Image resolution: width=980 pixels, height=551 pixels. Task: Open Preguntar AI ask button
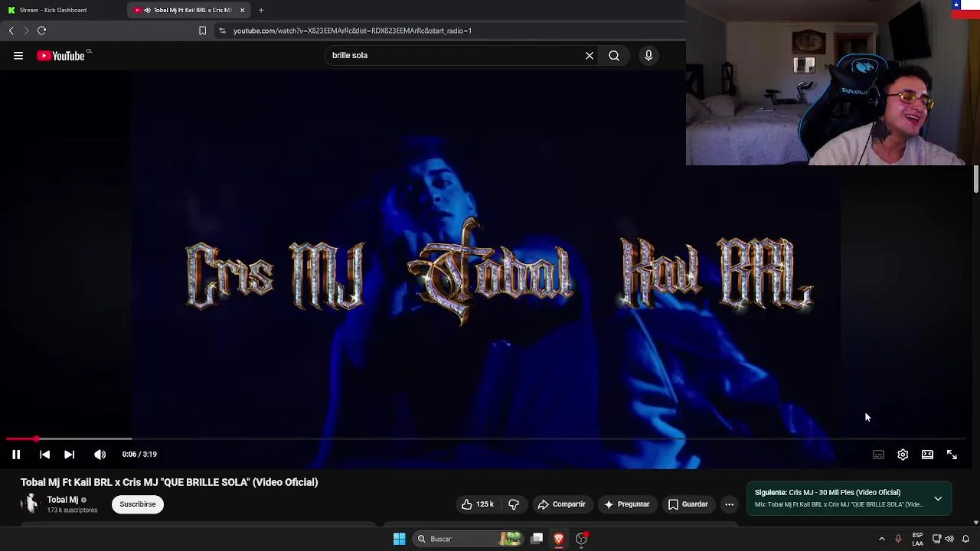(x=626, y=504)
